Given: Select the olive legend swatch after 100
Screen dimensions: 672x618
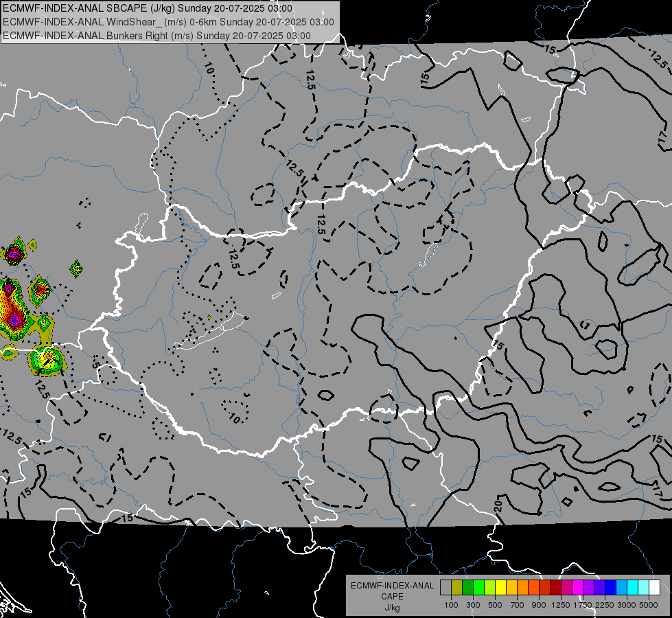Looking at the screenshot, I should [457, 588].
